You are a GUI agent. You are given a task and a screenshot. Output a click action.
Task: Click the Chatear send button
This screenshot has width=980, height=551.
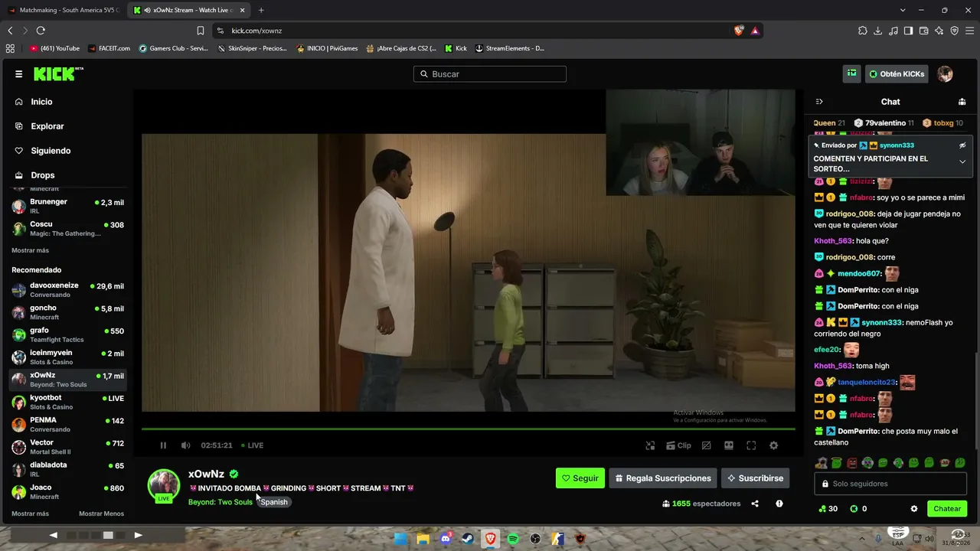[947, 509]
